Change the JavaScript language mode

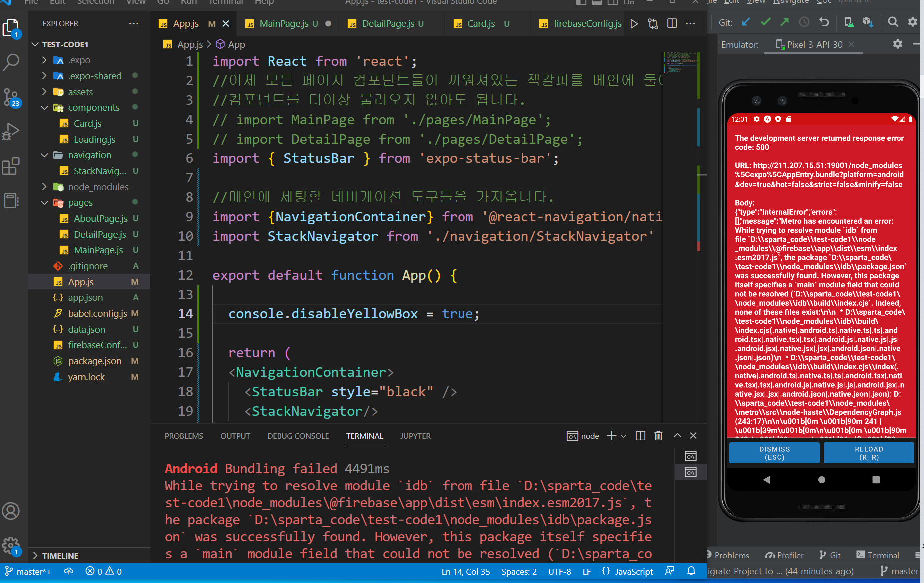[x=634, y=571]
